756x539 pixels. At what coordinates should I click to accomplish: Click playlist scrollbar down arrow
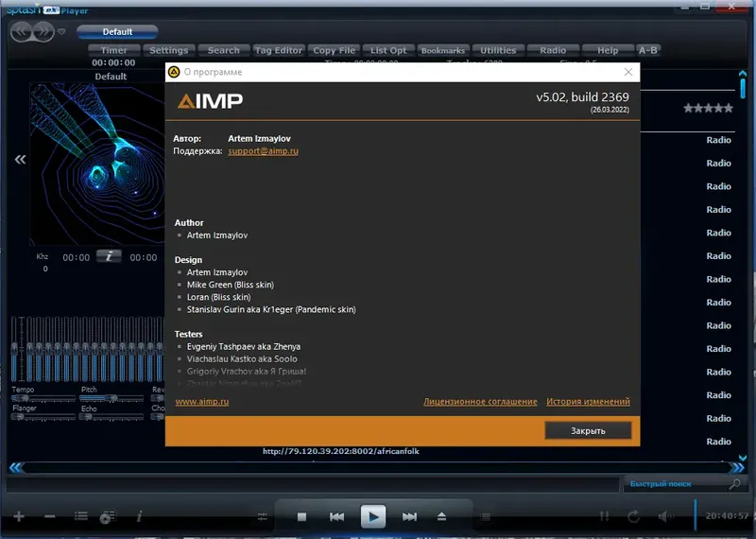743,458
